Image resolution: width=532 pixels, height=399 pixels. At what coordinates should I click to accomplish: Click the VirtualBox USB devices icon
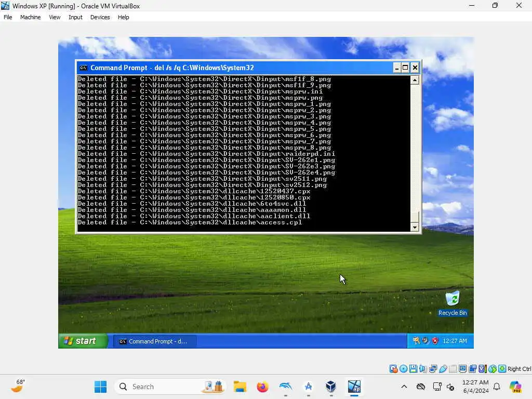coord(443,369)
